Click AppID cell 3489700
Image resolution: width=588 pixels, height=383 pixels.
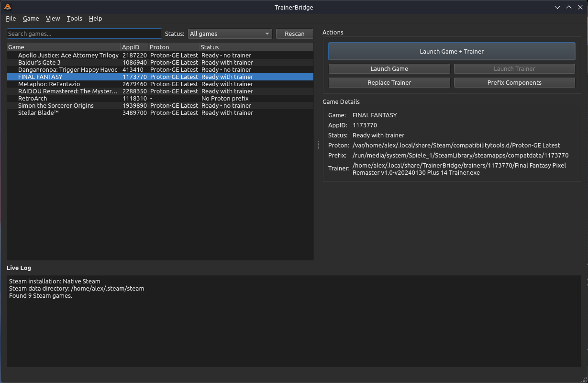click(x=134, y=113)
